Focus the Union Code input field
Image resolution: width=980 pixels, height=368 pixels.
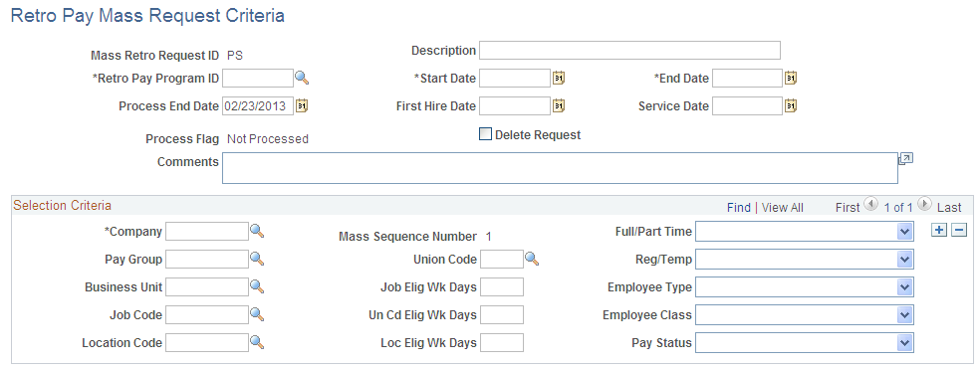point(501,259)
